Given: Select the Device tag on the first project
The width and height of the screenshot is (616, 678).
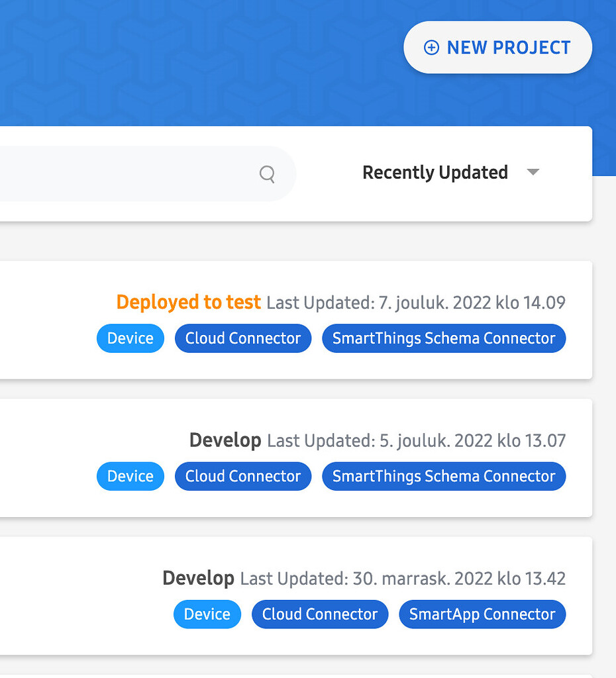Looking at the screenshot, I should pos(130,338).
